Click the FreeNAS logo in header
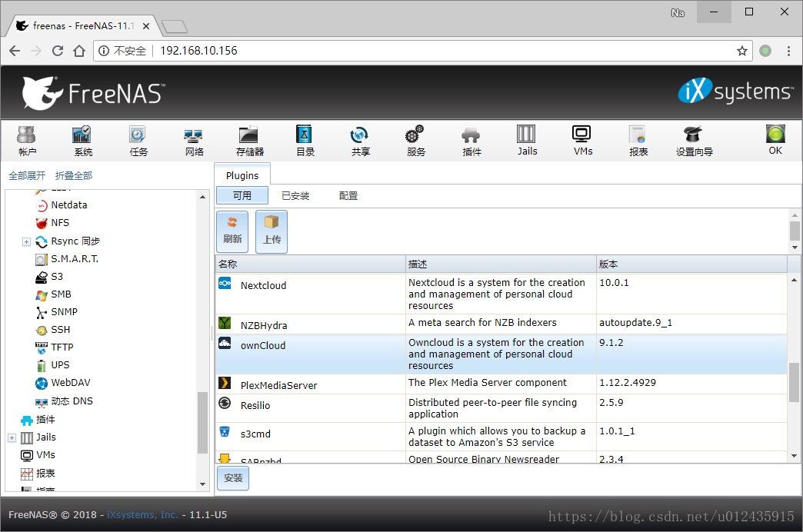This screenshot has width=803, height=532. [x=93, y=93]
